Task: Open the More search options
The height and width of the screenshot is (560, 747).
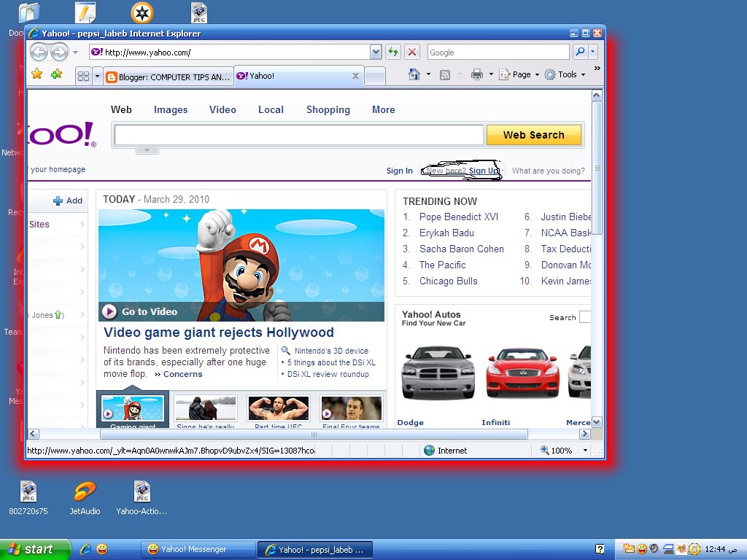Action: (384, 110)
